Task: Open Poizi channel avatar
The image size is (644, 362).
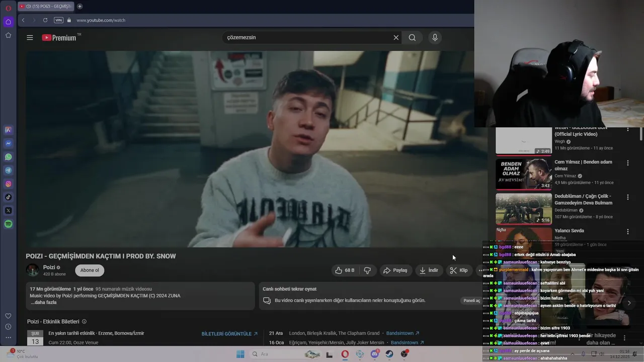Action: tap(33, 270)
